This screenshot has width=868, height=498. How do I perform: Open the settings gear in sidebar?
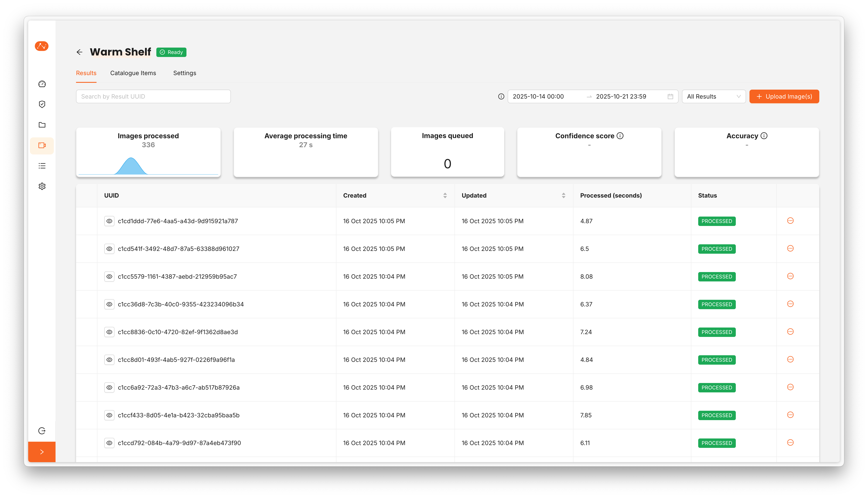(x=42, y=186)
